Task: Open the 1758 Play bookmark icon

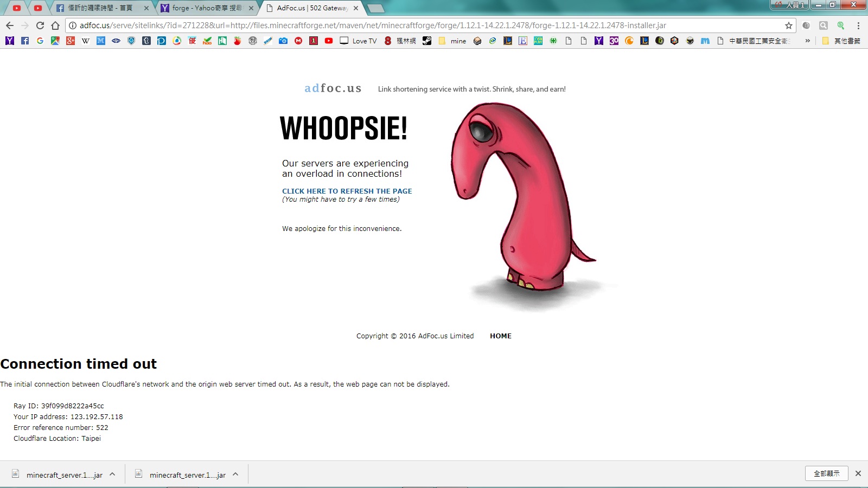Action: (x=538, y=41)
